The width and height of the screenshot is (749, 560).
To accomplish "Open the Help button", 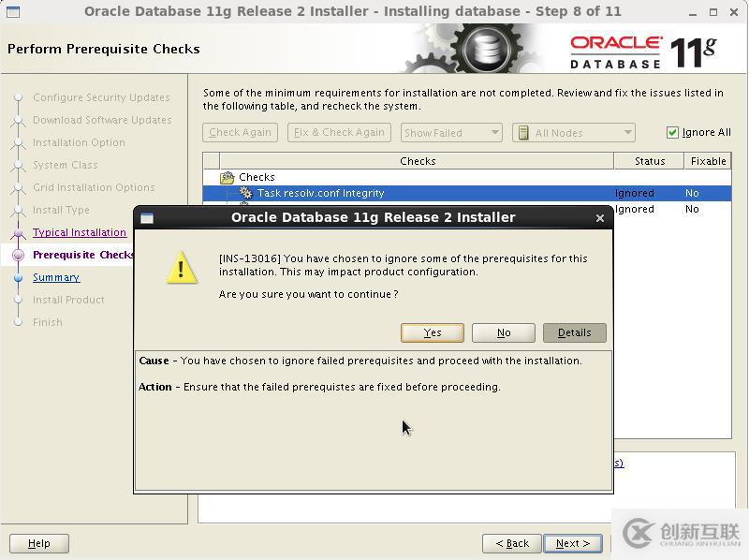I will click(39, 543).
